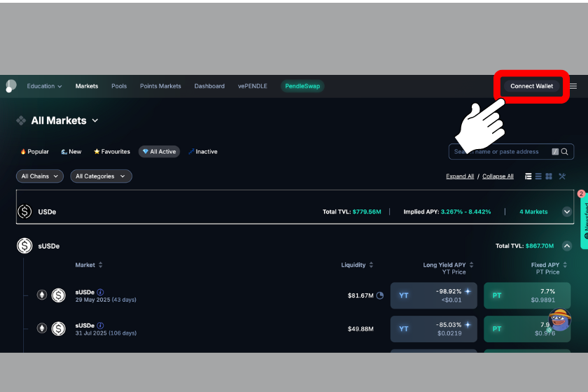The width and height of the screenshot is (588, 392).
Task: Click YT button for sUSDe 29 May 2025
Action: click(x=433, y=295)
